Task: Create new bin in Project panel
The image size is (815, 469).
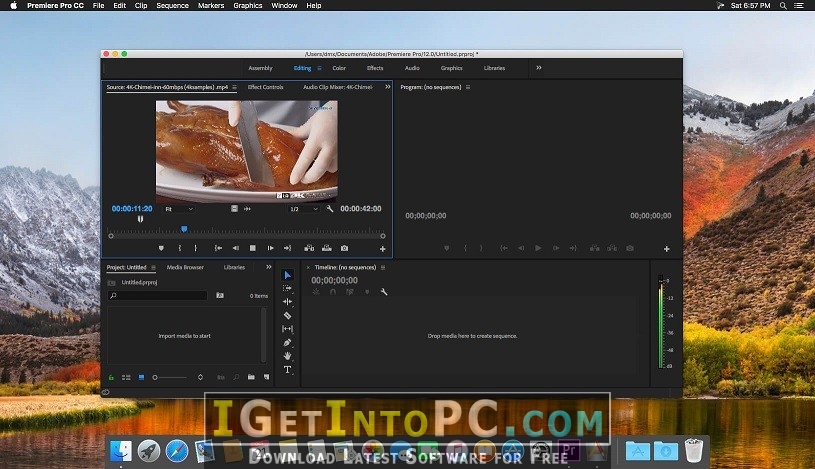Action: (x=251, y=377)
